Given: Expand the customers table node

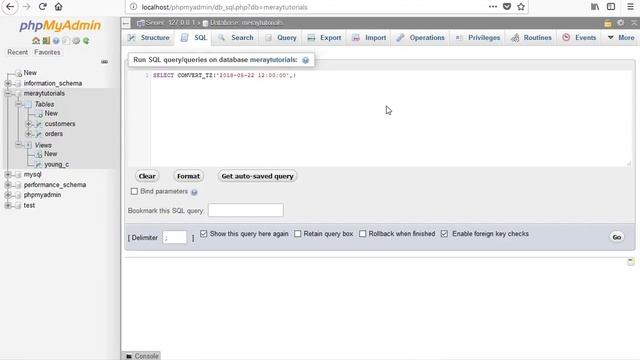Looking at the screenshot, I should click(x=29, y=124).
